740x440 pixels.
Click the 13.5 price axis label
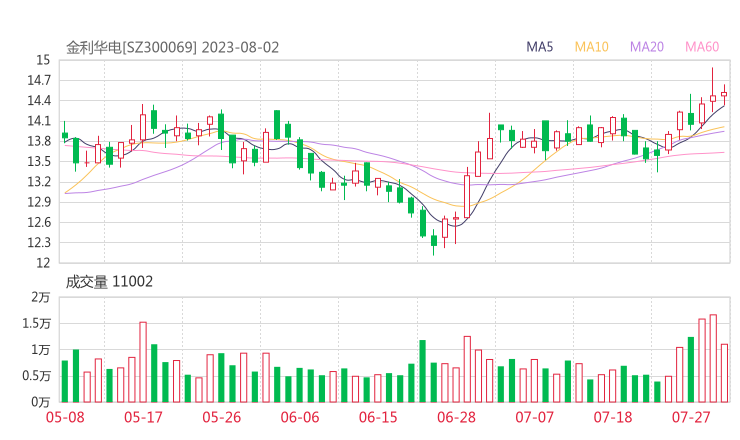point(39,161)
